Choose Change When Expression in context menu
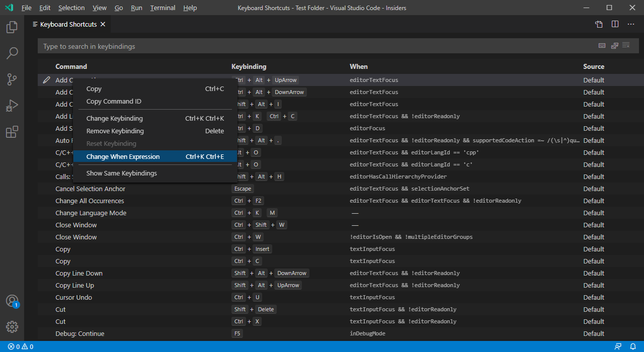The height and width of the screenshot is (352, 644). [155, 157]
